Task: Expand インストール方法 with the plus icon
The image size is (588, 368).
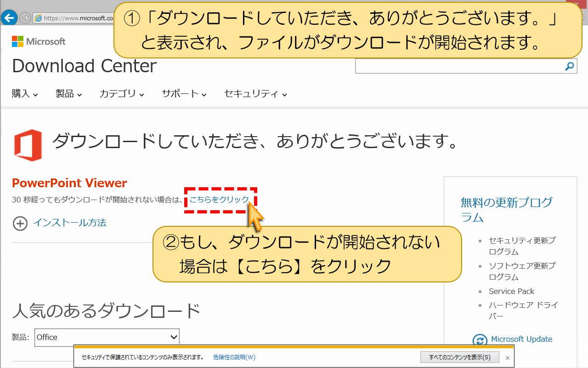Action: [20, 223]
